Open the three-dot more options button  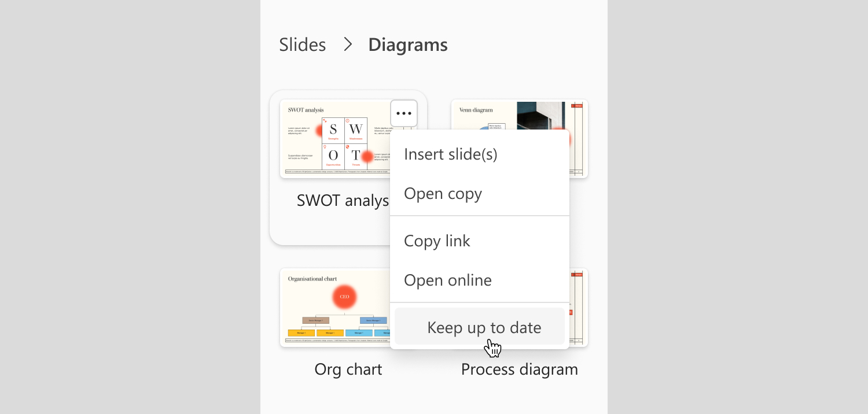tap(404, 113)
